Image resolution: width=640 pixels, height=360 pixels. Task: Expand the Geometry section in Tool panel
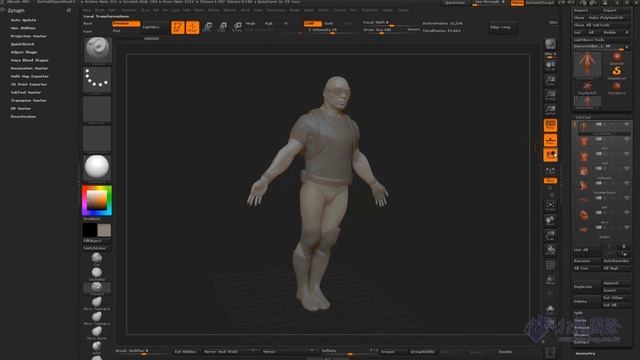pyautogui.click(x=585, y=353)
